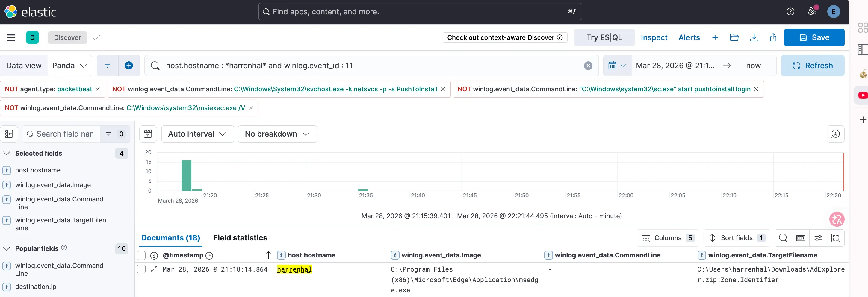
Task: Focus the Find apps, content search box
Action: (420, 12)
